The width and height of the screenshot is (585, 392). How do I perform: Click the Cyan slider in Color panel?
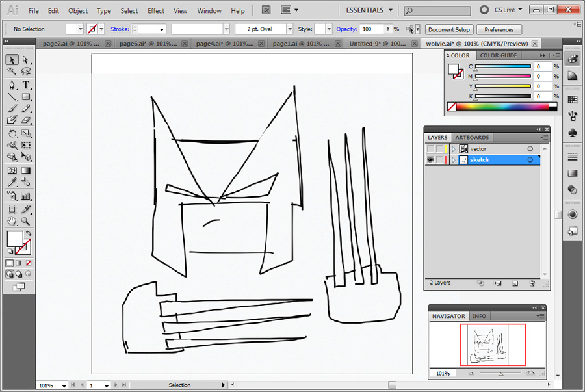[x=503, y=66]
